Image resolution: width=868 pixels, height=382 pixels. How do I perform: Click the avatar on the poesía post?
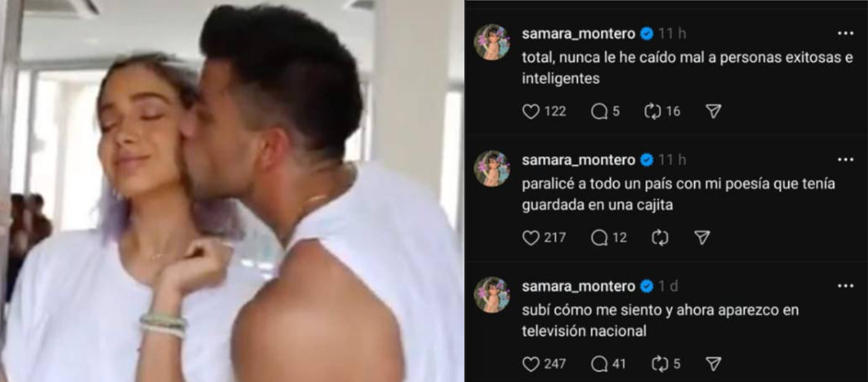(492, 169)
